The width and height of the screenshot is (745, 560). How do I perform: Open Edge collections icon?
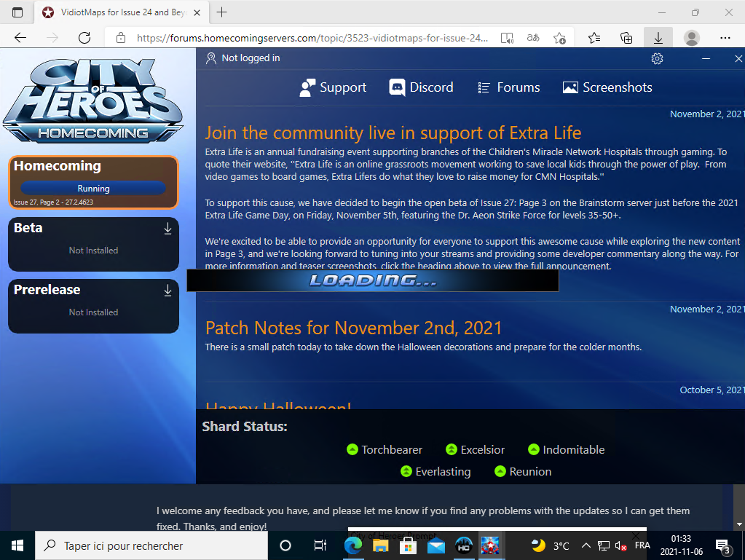point(626,38)
